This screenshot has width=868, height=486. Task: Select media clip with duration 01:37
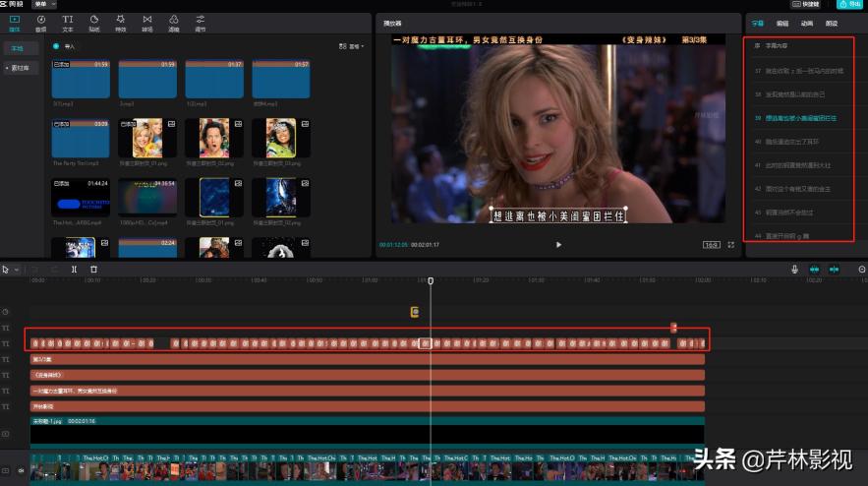click(214, 80)
